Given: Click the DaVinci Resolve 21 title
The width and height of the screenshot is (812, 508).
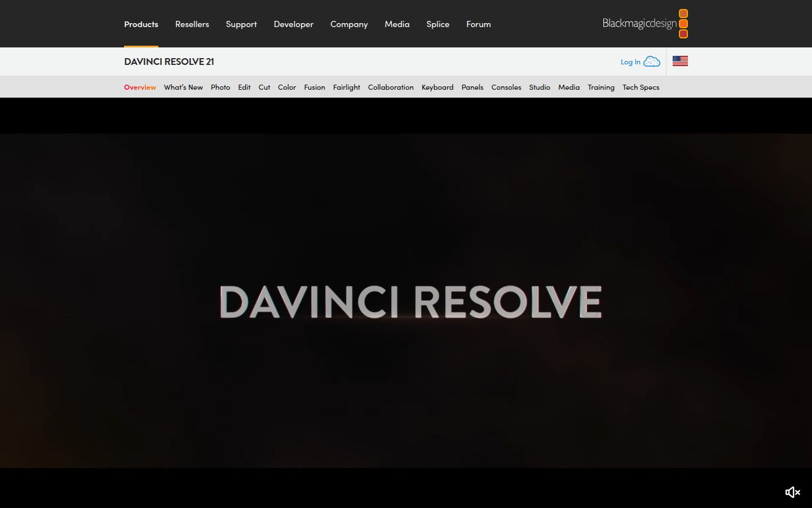Looking at the screenshot, I should click(169, 62).
